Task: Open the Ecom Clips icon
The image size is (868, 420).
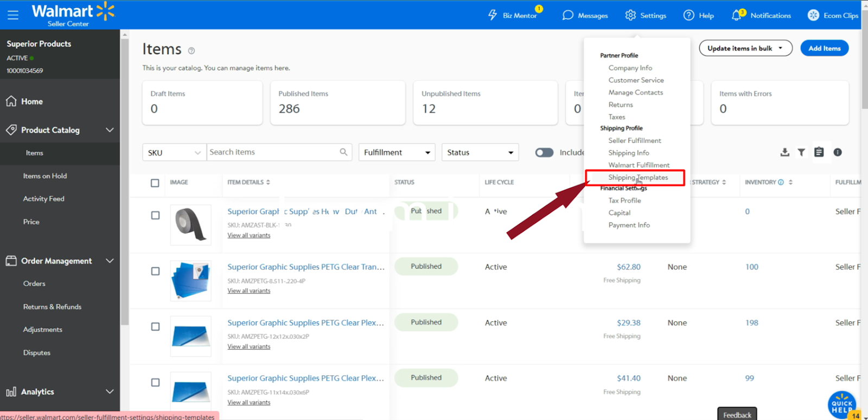Action: point(813,15)
